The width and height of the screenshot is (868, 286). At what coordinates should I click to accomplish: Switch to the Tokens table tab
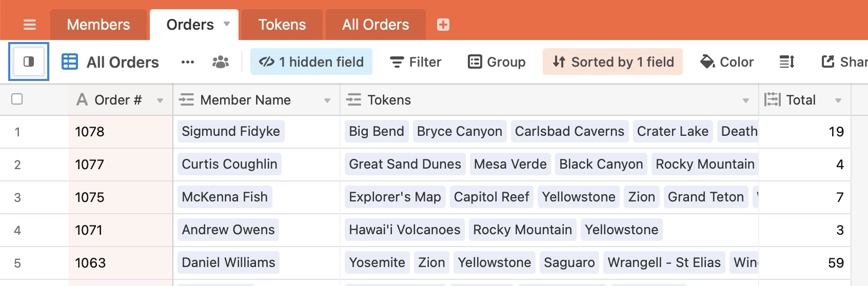coord(282,25)
